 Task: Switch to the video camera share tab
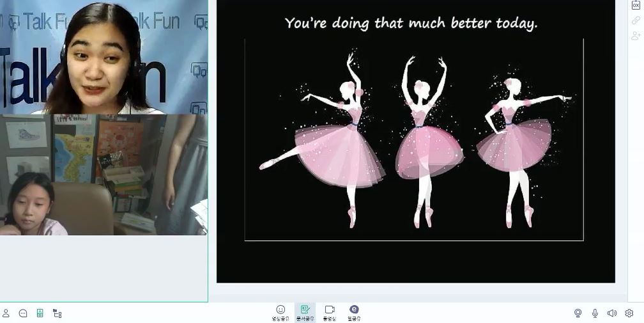[329, 312]
